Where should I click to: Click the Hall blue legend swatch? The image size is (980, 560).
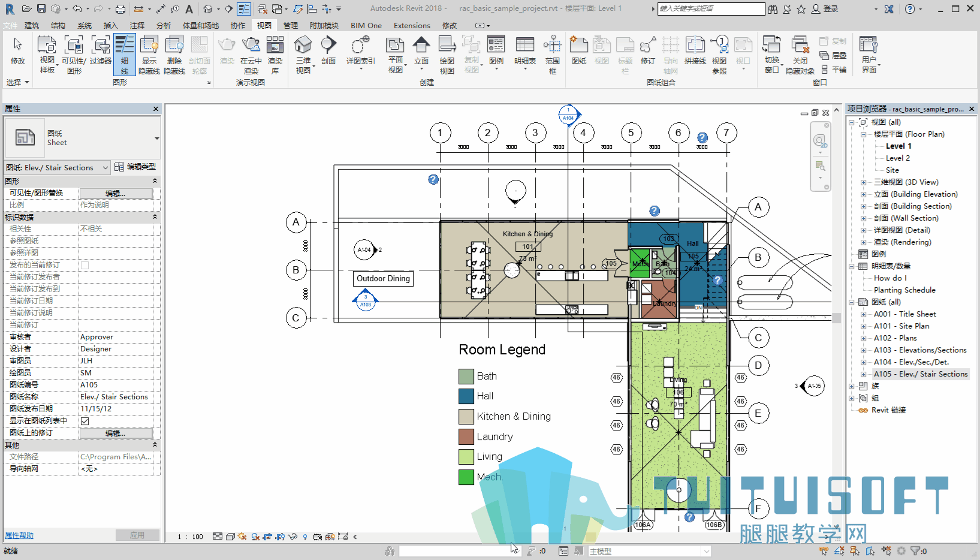(466, 396)
